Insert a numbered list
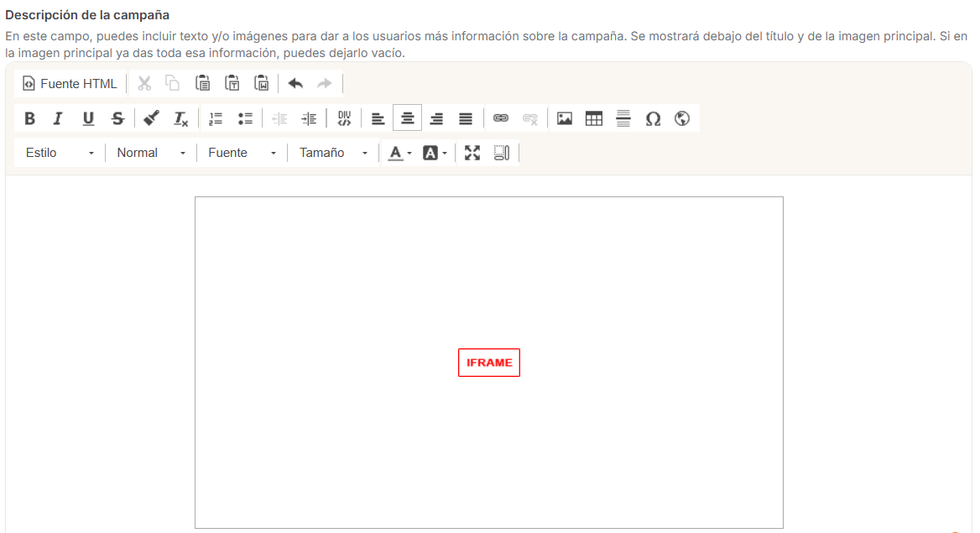Viewport: 980px width, 533px height. click(216, 118)
